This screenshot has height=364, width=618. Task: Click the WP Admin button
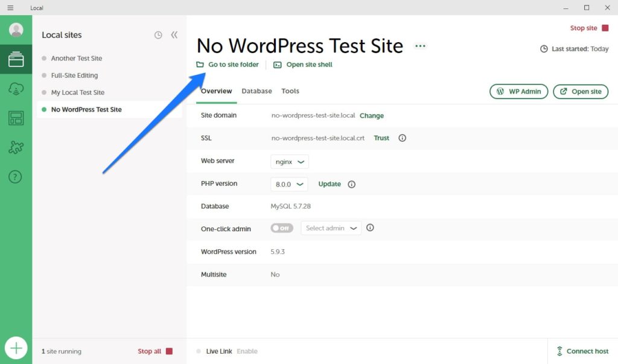coord(518,92)
